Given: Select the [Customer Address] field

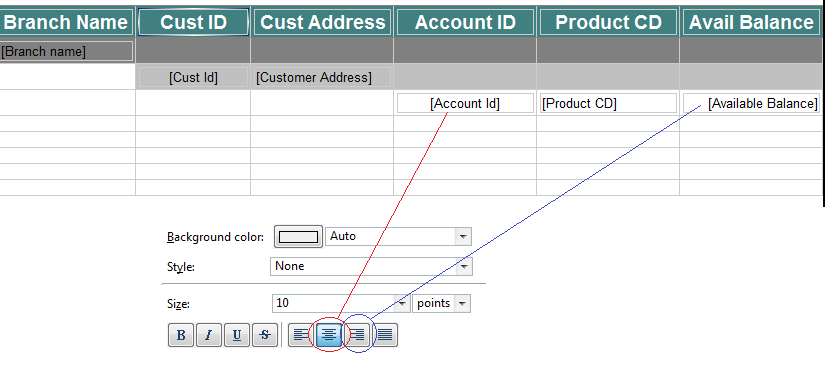Looking at the screenshot, I should pos(322,78).
